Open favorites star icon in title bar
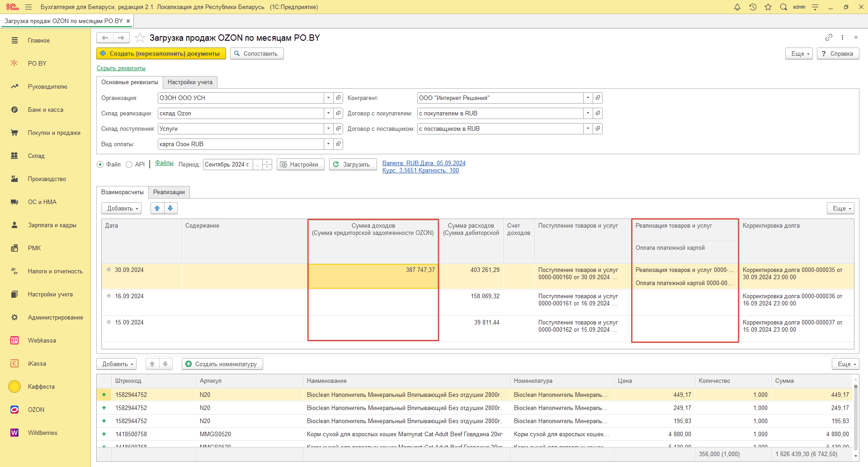This screenshot has height=467, width=868. (x=768, y=7)
